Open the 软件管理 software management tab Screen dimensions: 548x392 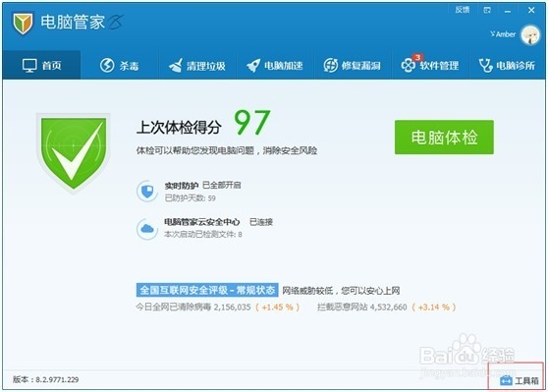click(x=430, y=66)
